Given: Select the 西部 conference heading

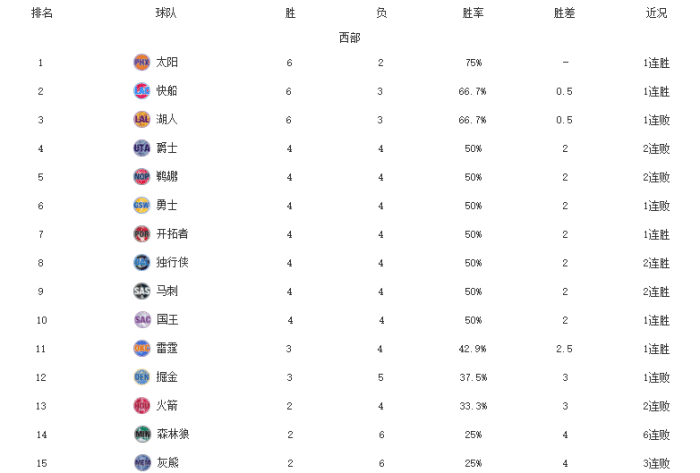Looking at the screenshot, I should (x=349, y=38).
